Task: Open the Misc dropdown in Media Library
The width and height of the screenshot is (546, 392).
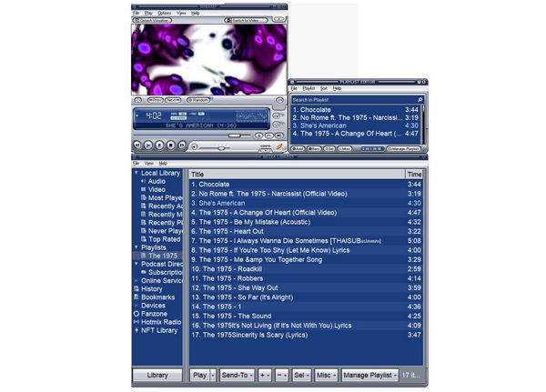Action: pos(326,376)
